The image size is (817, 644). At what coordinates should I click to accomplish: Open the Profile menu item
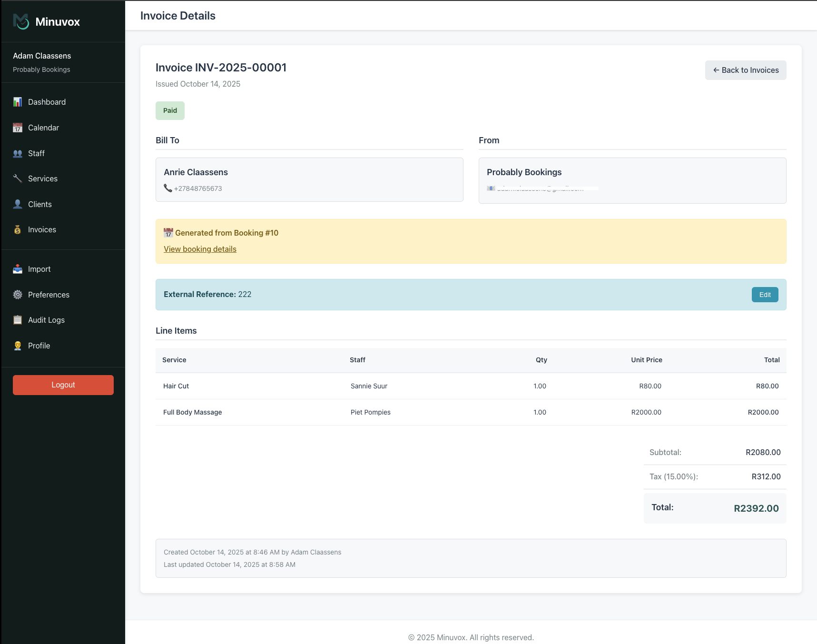(x=39, y=346)
